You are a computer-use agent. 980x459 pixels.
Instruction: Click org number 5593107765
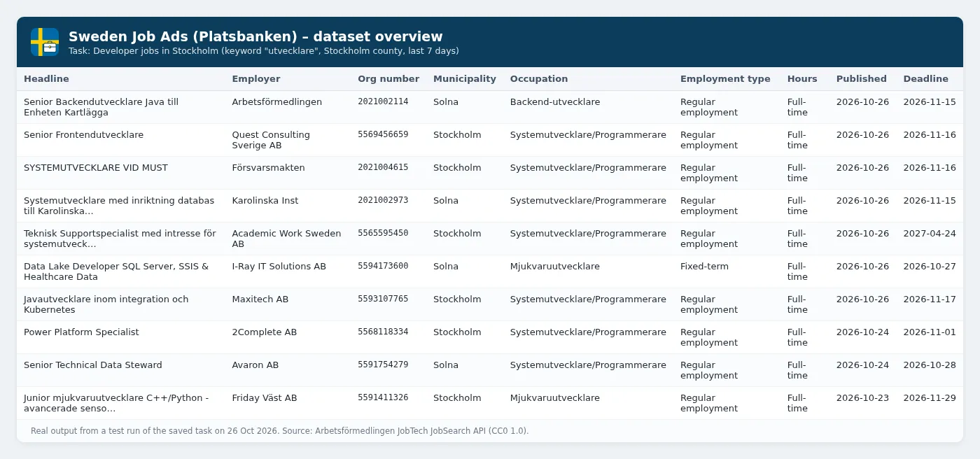383,299
